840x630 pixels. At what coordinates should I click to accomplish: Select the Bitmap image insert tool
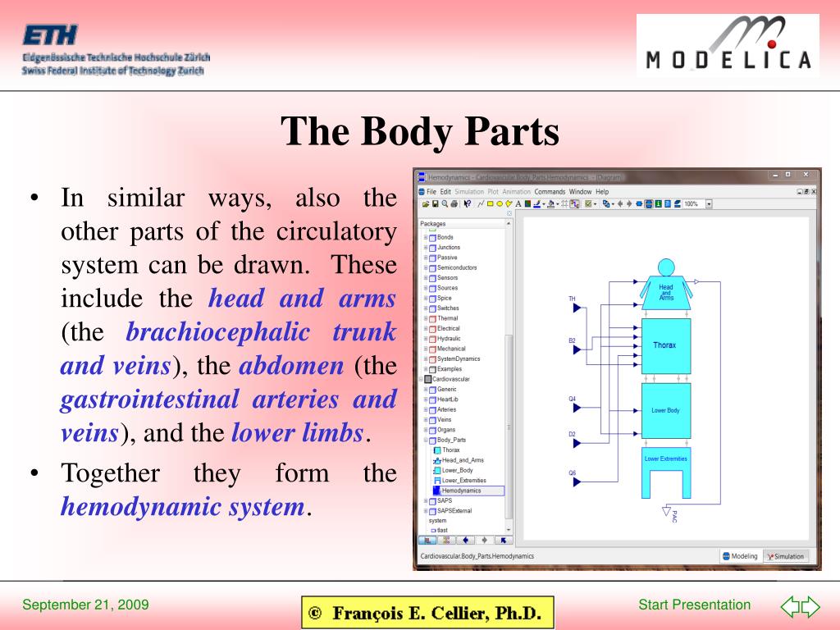527,203
